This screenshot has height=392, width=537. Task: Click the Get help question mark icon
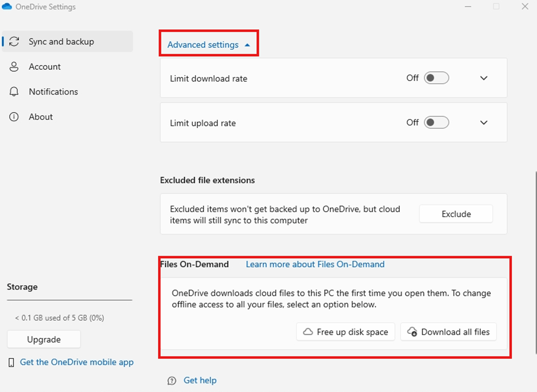click(x=172, y=381)
